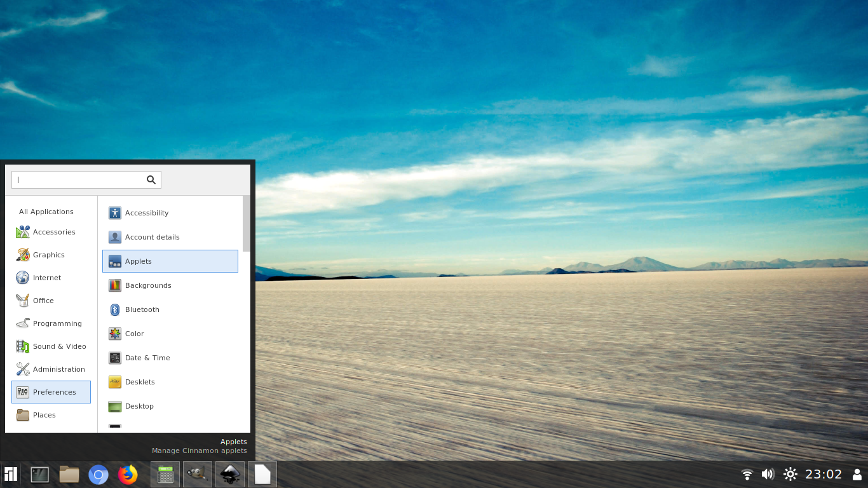Show All Applications category
This screenshot has height=488, width=868.
46,212
